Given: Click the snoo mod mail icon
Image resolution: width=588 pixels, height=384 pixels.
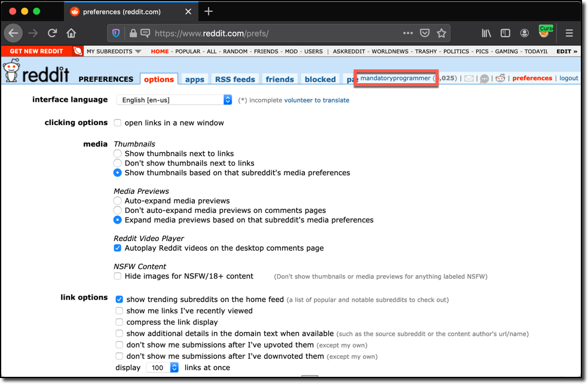Looking at the screenshot, I should click(500, 78).
